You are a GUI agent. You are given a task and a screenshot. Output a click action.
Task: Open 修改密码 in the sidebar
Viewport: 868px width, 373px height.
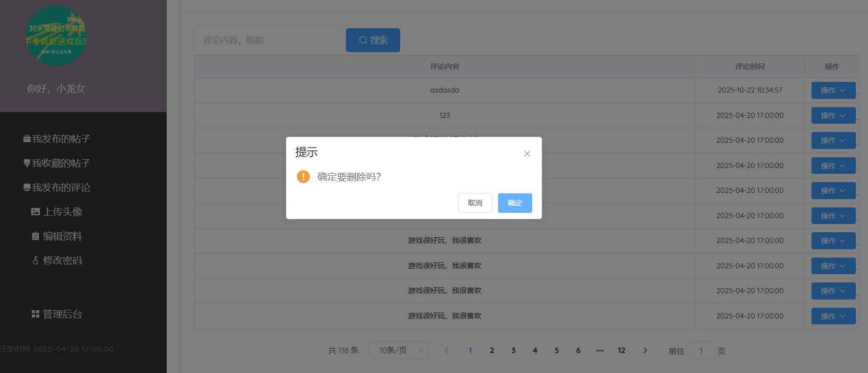tap(57, 261)
